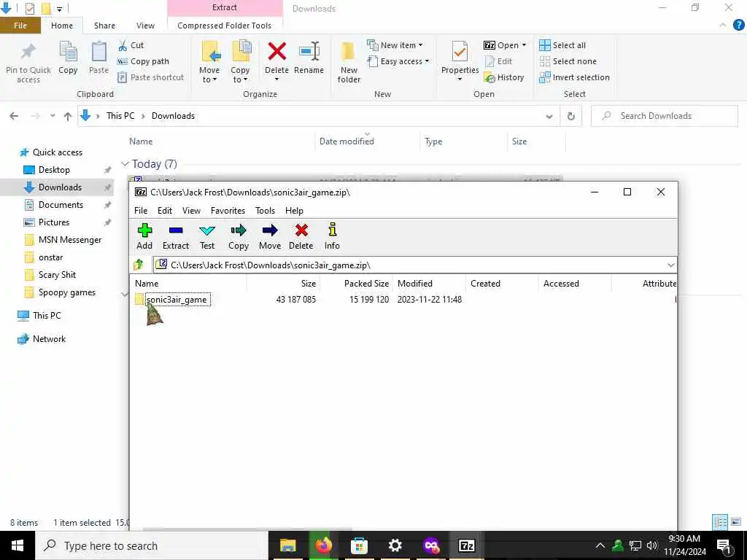The image size is (747, 560).
Task: Open the 7-Zip File menu
Action: [141, 211]
